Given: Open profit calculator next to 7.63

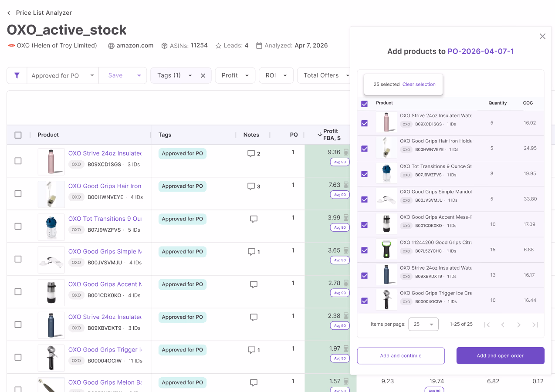Looking at the screenshot, I should (x=346, y=185).
